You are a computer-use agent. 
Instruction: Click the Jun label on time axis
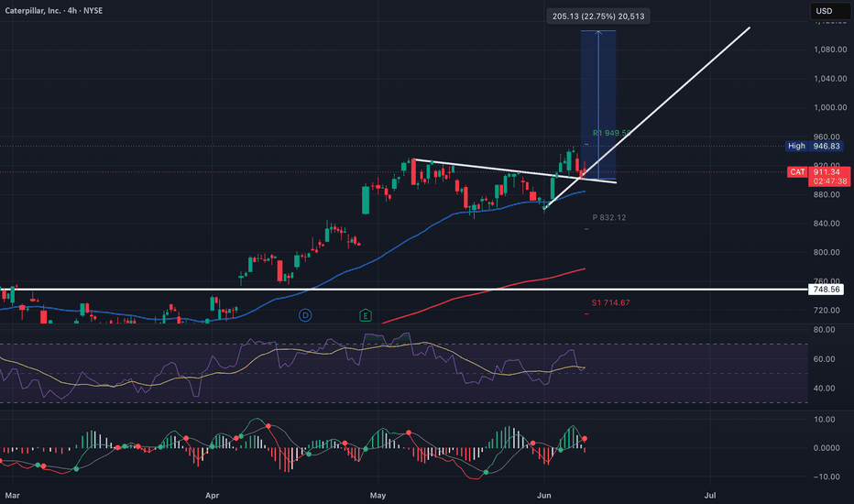[544, 495]
